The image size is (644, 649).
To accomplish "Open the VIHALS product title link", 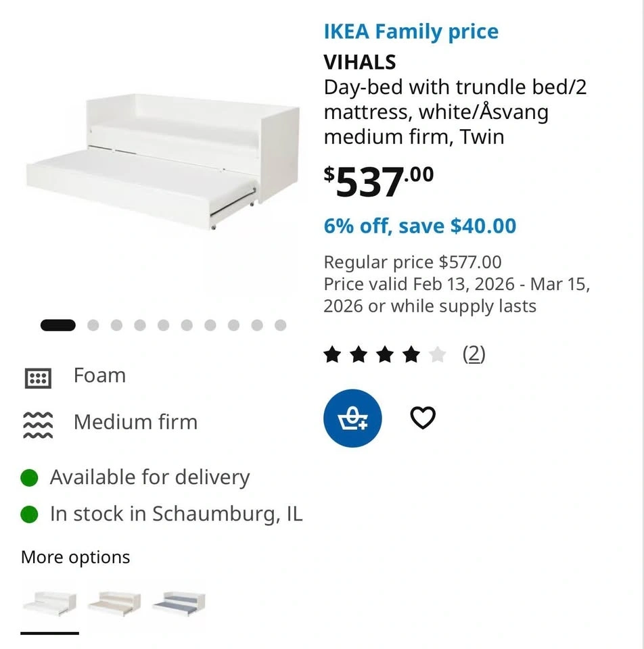I will [x=360, y=62].
